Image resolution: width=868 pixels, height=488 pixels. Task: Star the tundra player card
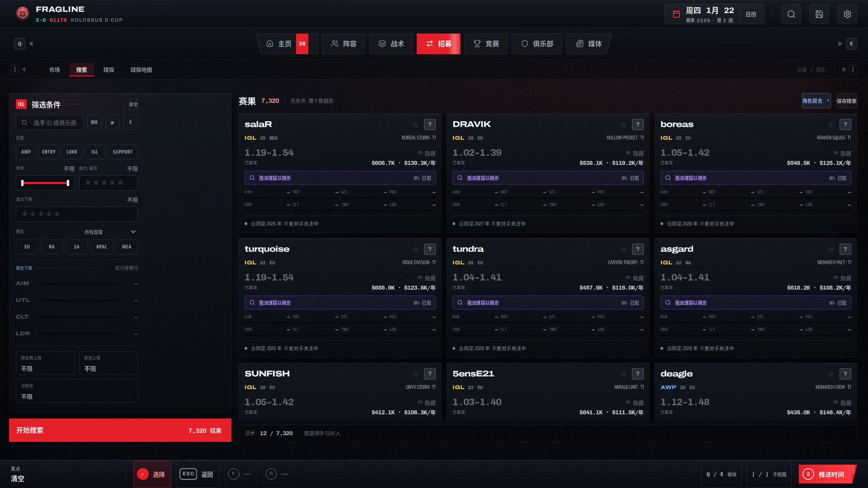[623, 249]
